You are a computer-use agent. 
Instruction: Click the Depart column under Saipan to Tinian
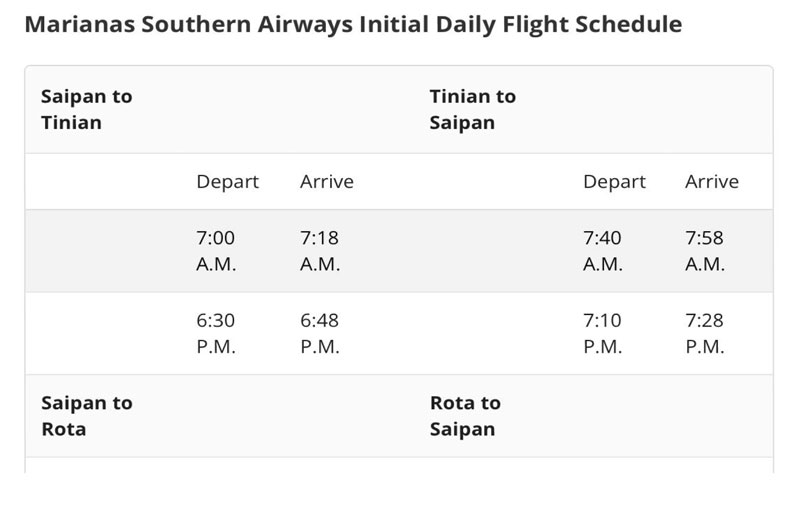(x=228, y=182)
